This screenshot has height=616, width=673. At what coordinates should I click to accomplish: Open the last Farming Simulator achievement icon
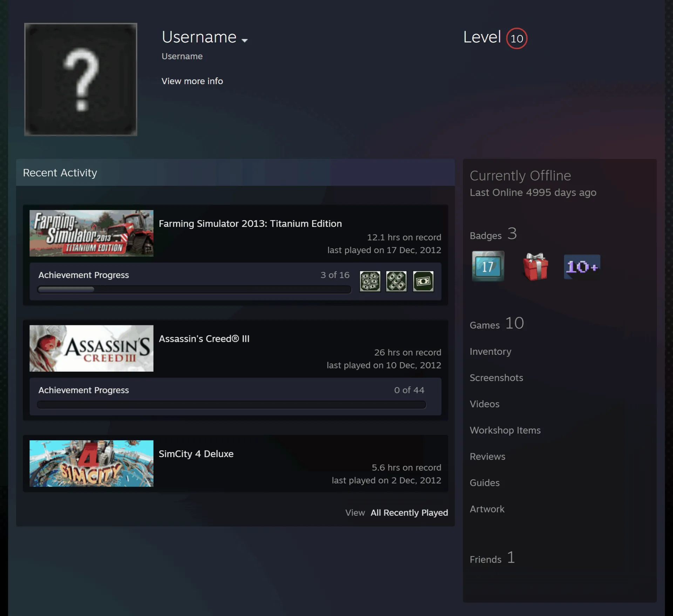pos(423,281)
